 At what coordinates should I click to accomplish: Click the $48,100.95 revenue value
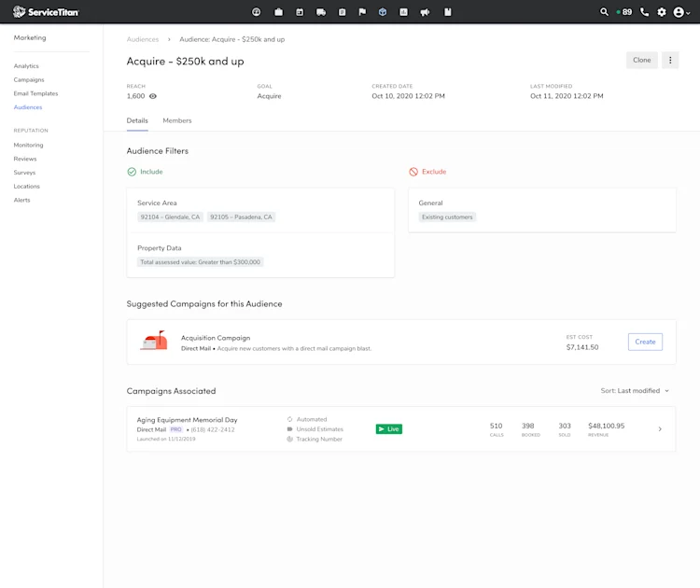click(607, 426)
